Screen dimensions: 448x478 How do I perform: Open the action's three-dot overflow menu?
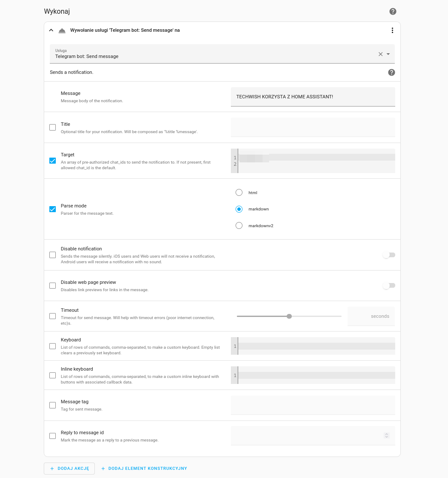click(x=392, y=30)
